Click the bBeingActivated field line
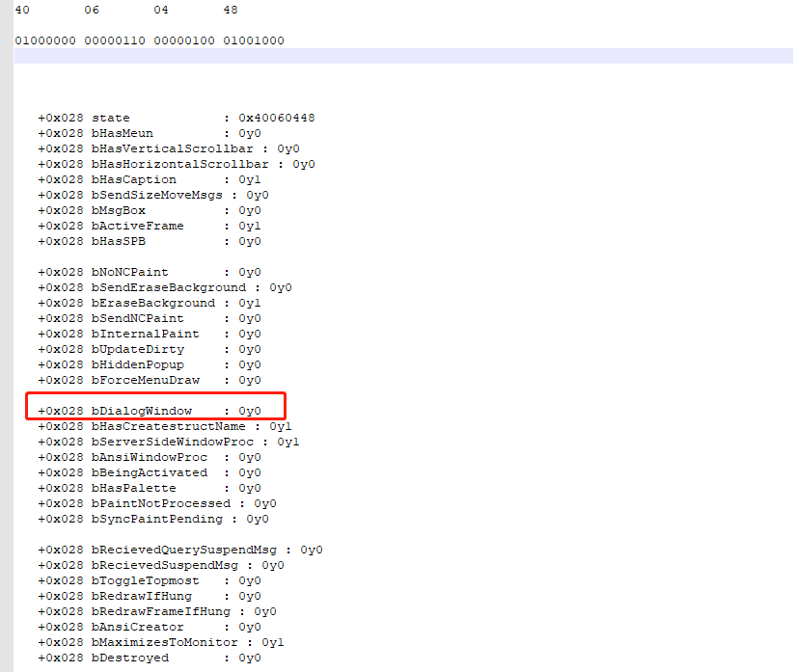Screen dimensions: 793x672 (x=150, y=473)
